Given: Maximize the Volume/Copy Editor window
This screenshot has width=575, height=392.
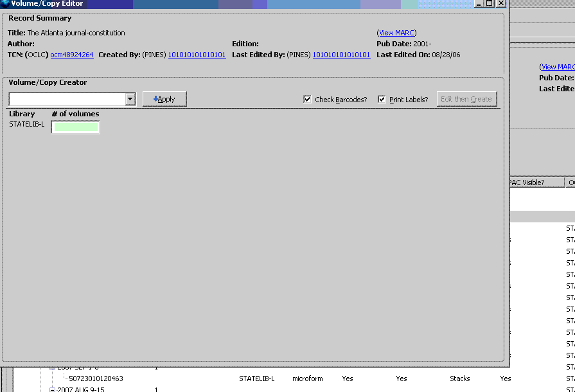Looking at the screenshot, I should click(x=490, y=3).
